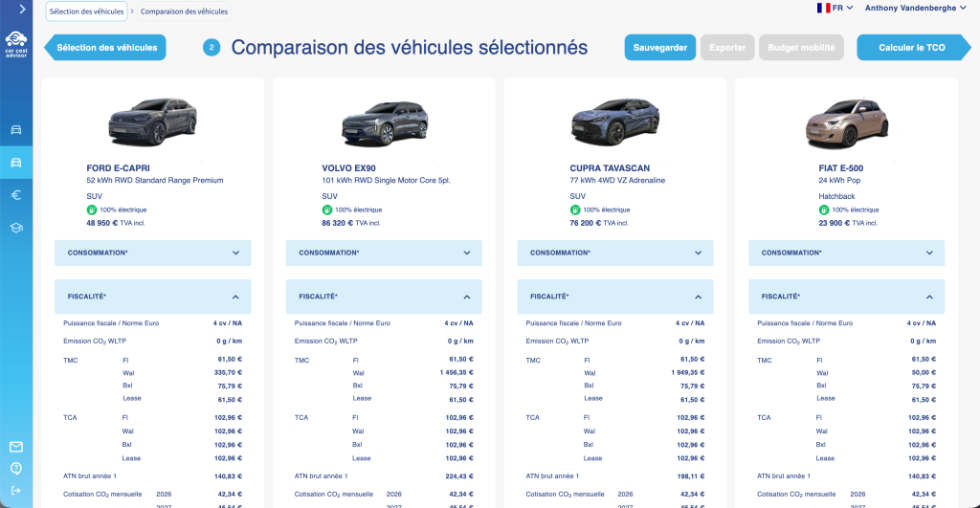Select the highlighted car comparison sidebar icon
The width and height of the screenshot is (980, 508).
[16, 163]
